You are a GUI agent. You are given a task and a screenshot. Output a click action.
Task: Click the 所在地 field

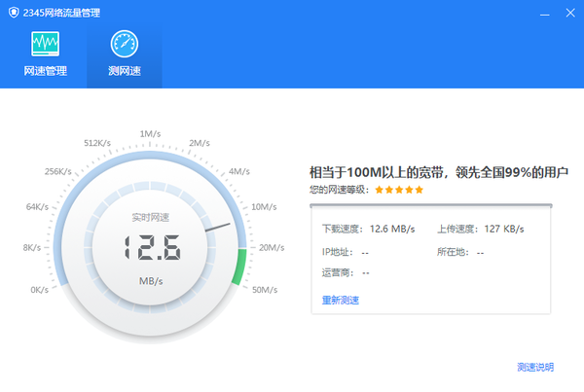click(460, 252)
